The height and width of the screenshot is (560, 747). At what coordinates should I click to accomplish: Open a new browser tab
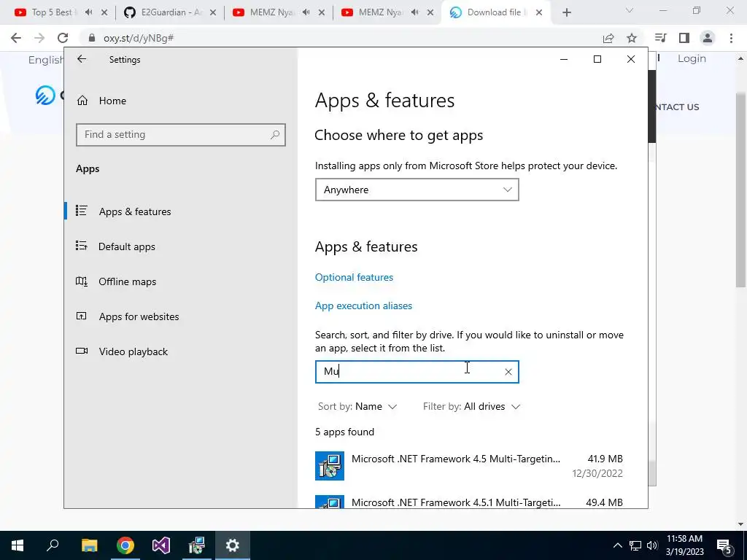[566, 12]
